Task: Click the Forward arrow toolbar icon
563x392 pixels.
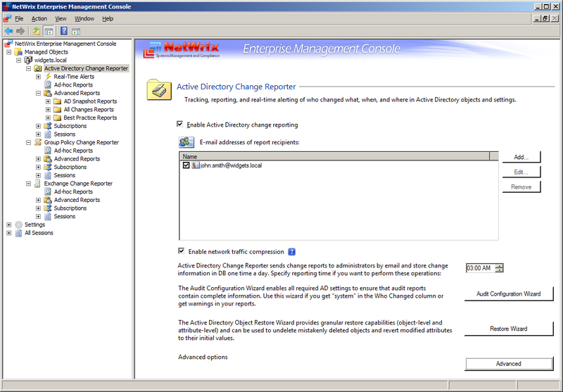Action: (x=20, y=31)
